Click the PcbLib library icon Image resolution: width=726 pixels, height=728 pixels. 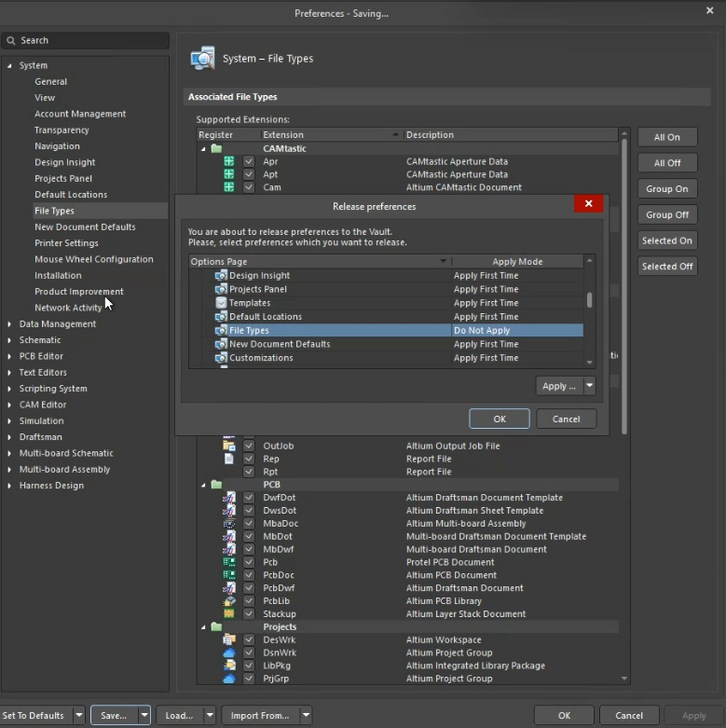tap(229, 601)
